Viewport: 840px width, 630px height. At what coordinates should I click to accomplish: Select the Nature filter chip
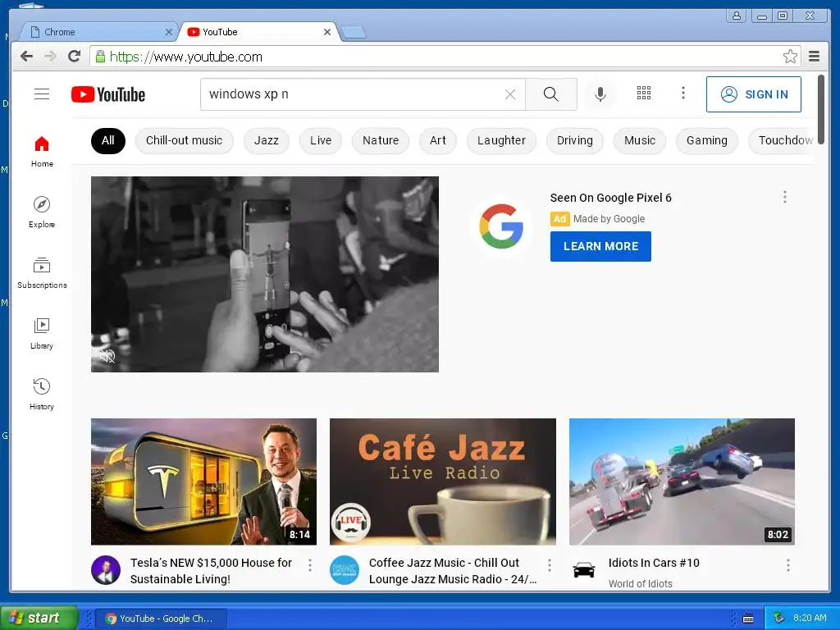381,141
